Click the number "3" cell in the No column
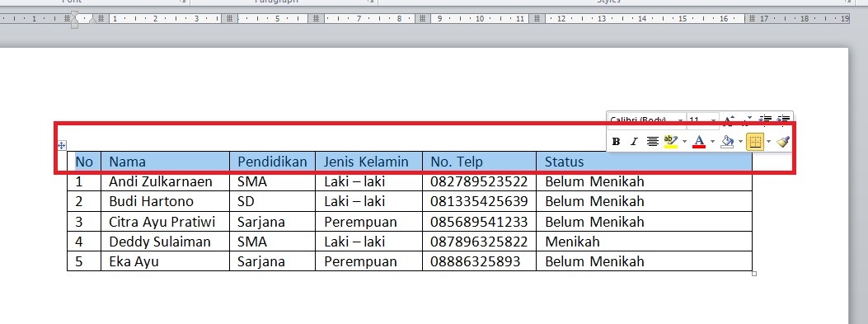Viewport: 868px width, 324px height. tap(84, 222)
